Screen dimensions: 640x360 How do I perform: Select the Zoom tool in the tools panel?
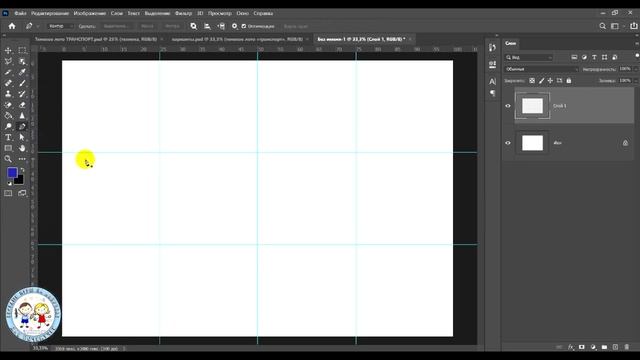click(x=8, y=159)
